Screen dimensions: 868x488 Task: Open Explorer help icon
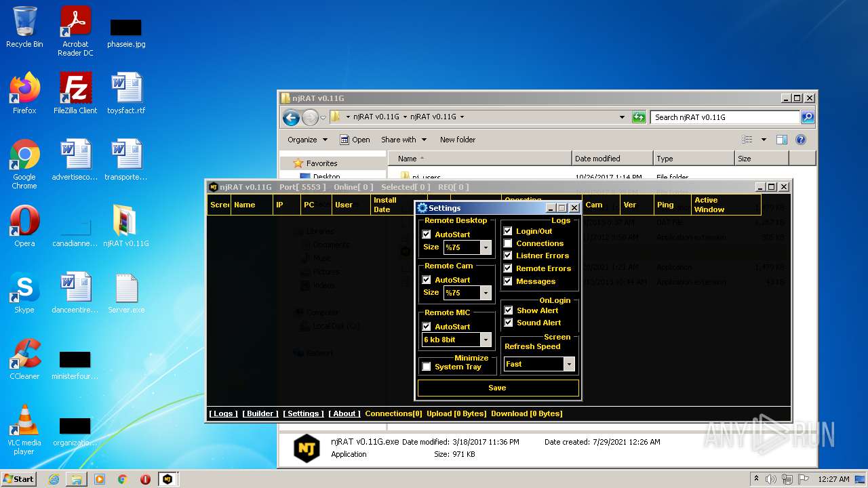800,140
